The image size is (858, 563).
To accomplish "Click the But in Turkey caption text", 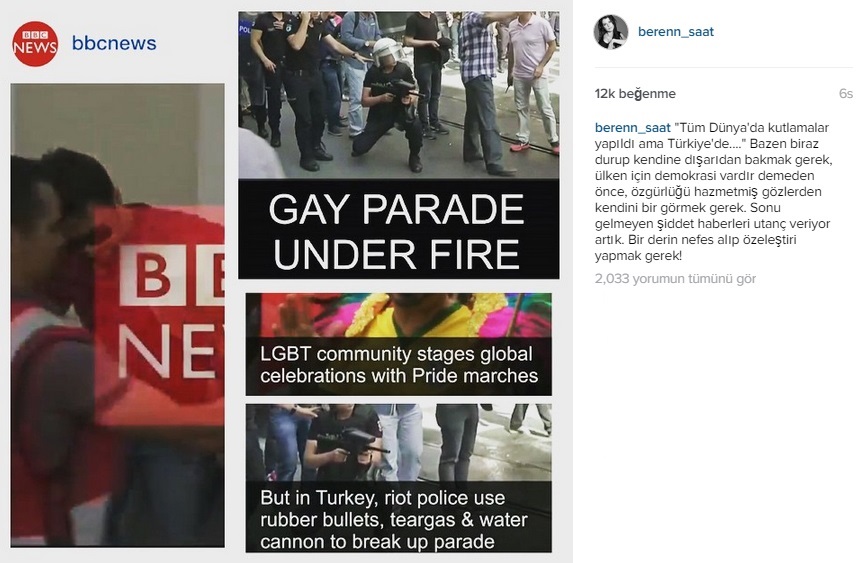I will [394, 519].
